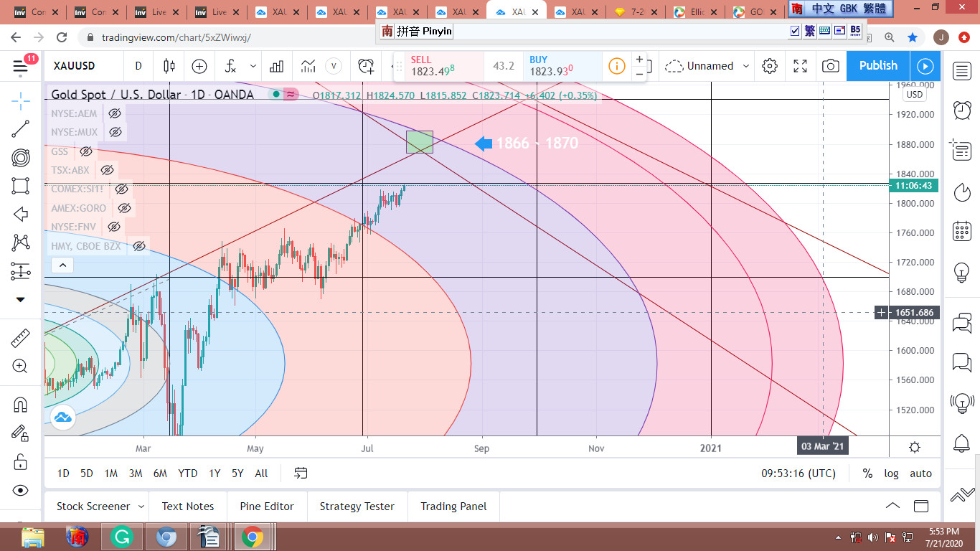This screenshot has height=551, width=980.
Task: Open candlestick chart style selector
Action: point(169,66)
